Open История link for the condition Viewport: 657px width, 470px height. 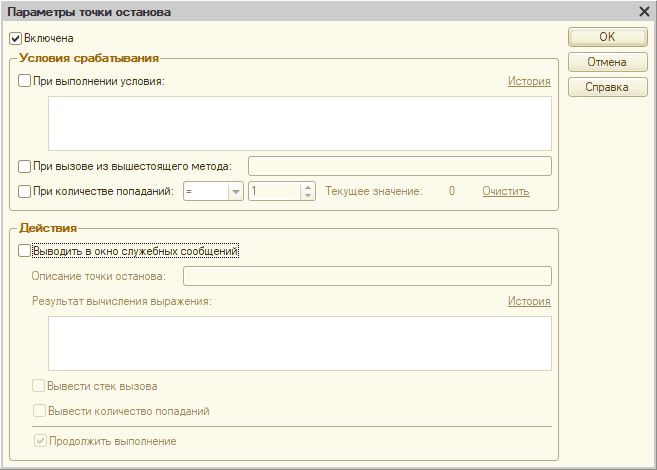tap(529, 81)
